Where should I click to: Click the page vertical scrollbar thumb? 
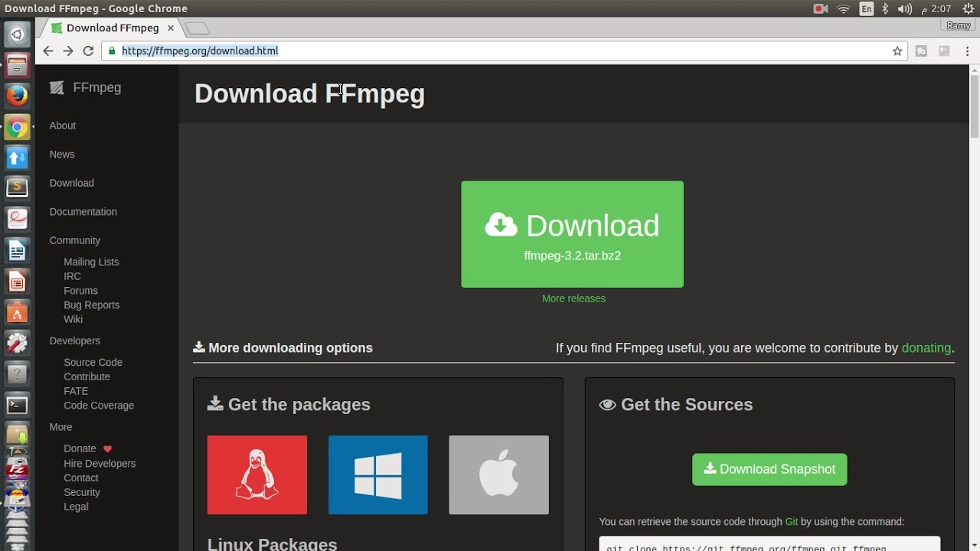click(975, 106)
